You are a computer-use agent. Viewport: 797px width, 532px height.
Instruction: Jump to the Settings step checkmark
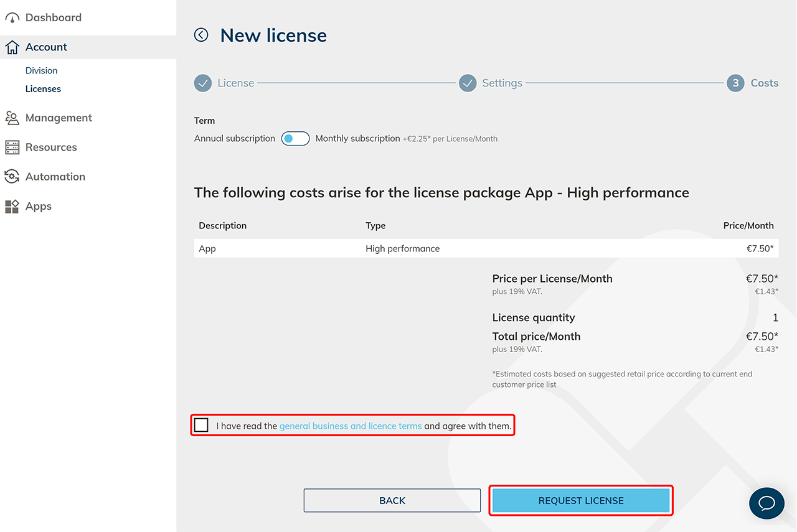[x=468, y=83]
